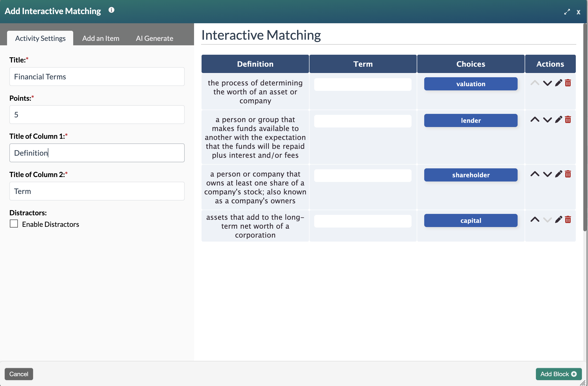
Task: Edit the shareholder row
Action: click(558, 174)
